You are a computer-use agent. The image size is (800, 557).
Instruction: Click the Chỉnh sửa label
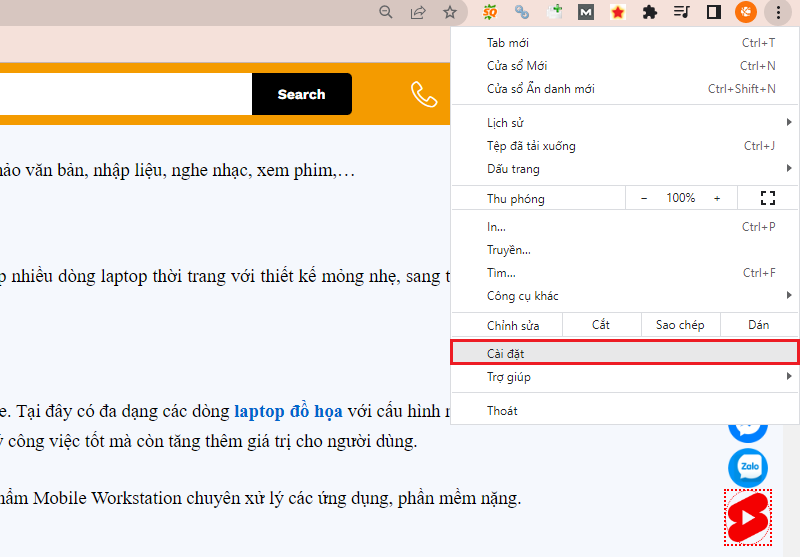tap(513, 325)
